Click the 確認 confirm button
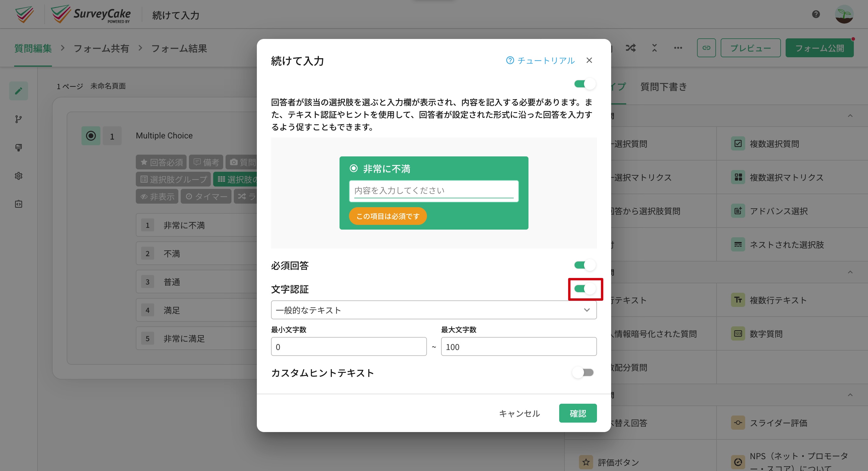Image resolution: width=868 pixels, height=471 pixels. click(x=578, y=413)
